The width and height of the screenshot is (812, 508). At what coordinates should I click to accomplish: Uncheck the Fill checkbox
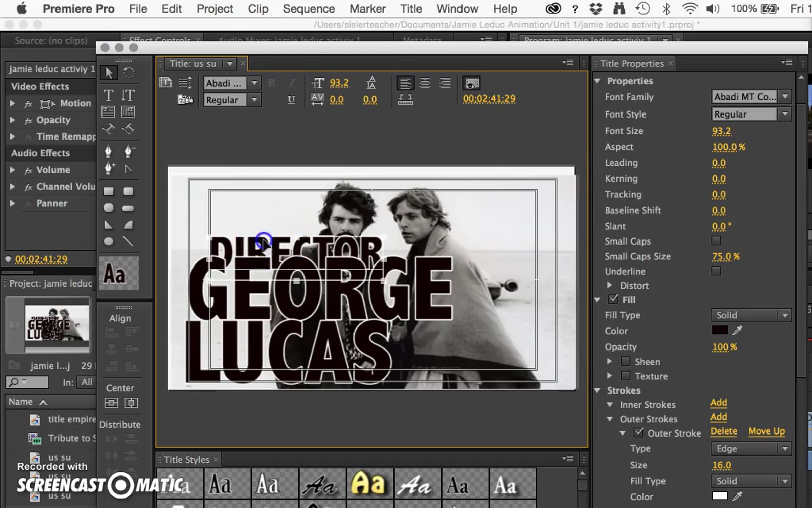pos(613,299)
